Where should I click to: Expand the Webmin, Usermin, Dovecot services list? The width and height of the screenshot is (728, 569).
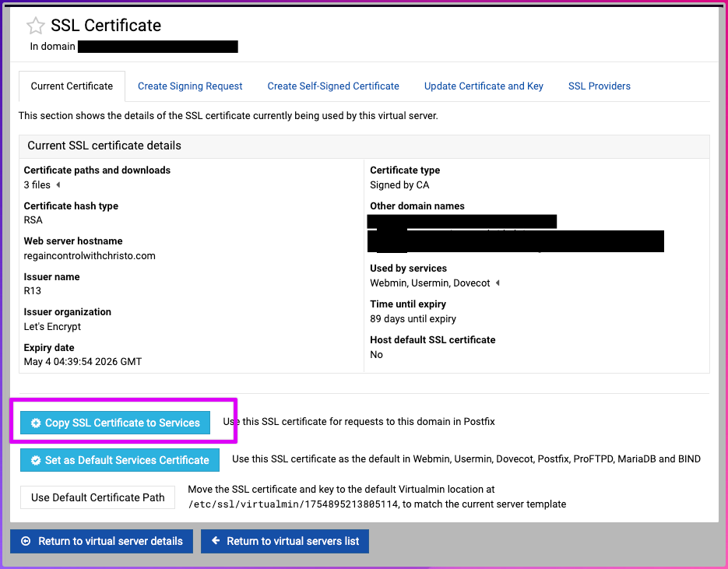498,283
